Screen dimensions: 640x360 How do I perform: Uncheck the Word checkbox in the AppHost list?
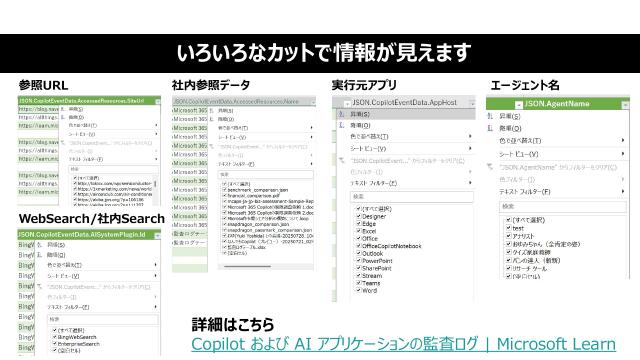point(359,290)
